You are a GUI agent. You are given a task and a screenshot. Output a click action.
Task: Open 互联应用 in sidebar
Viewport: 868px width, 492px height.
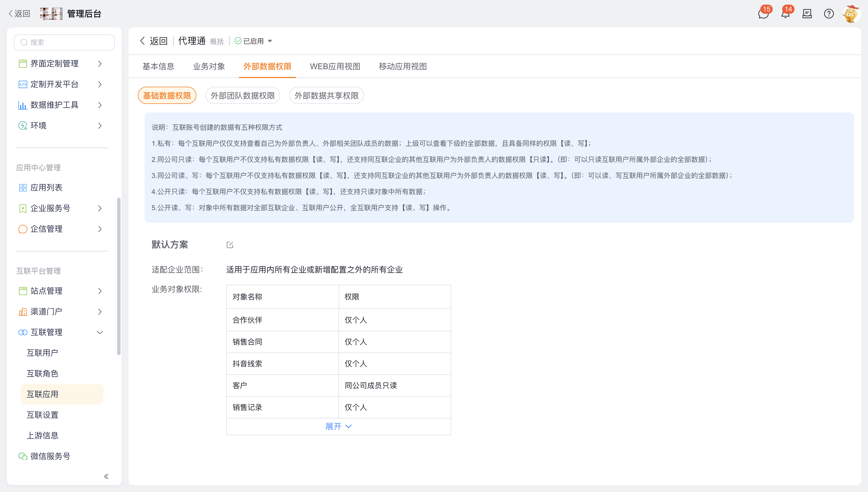[x=62, y=394]
